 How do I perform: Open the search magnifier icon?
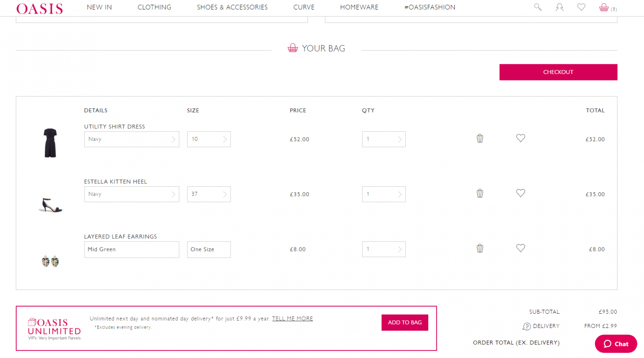[538, 7]
